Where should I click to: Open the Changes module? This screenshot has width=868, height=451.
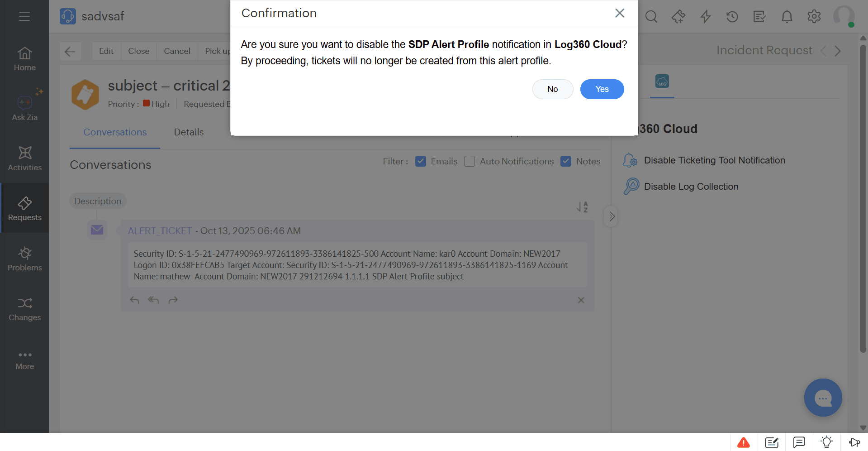25,308
